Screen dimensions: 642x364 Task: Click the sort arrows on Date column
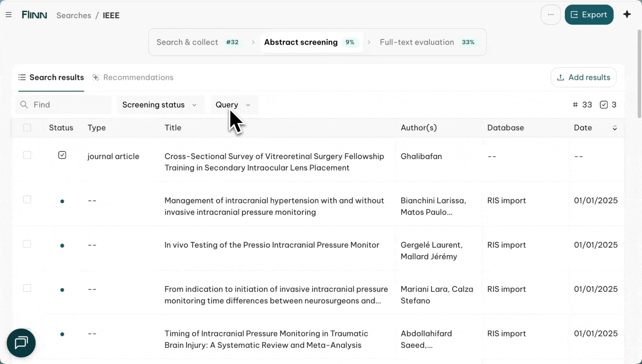615,128
